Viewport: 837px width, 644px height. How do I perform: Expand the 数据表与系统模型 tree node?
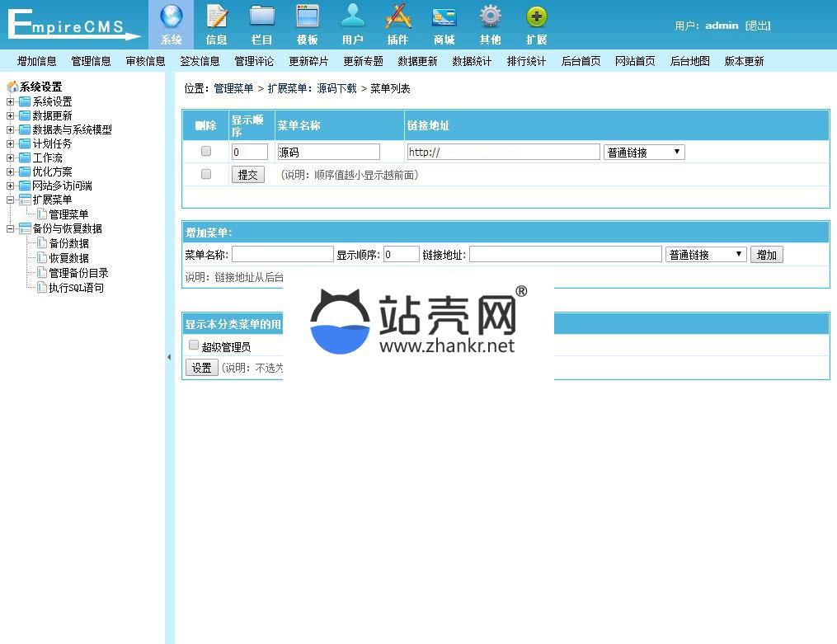tap(10, 129)
